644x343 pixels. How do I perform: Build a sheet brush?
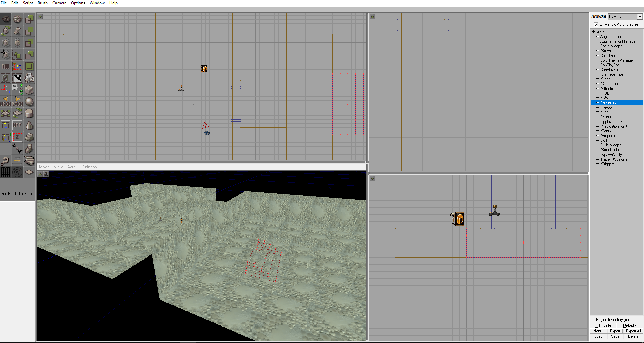pos(29,172)
